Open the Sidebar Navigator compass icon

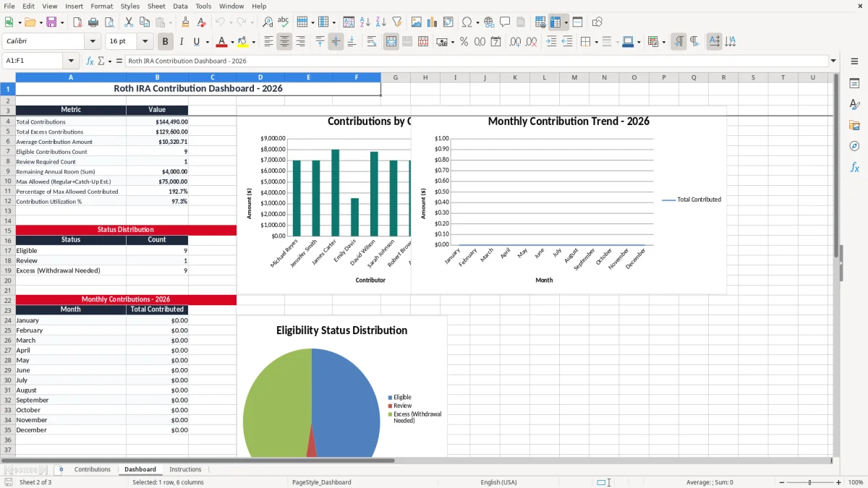pos(854,147)
